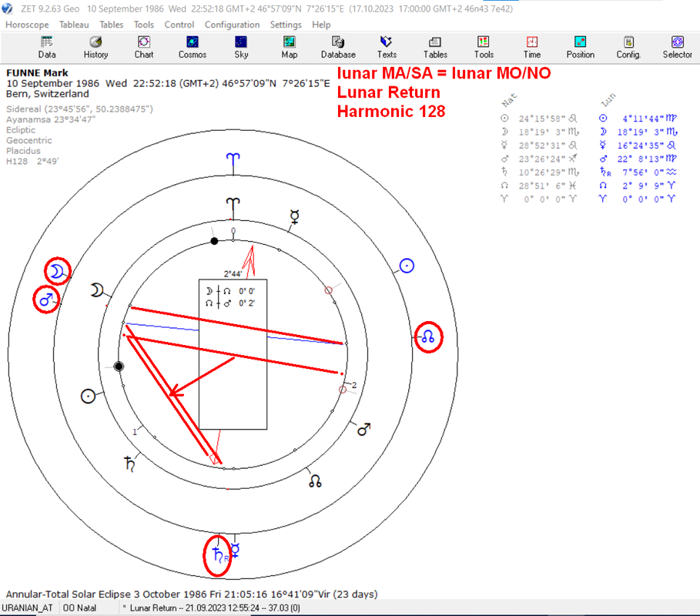Click the H128 harmonic label
This screenshot has height=616, width=700.
[x=32, y=161]
